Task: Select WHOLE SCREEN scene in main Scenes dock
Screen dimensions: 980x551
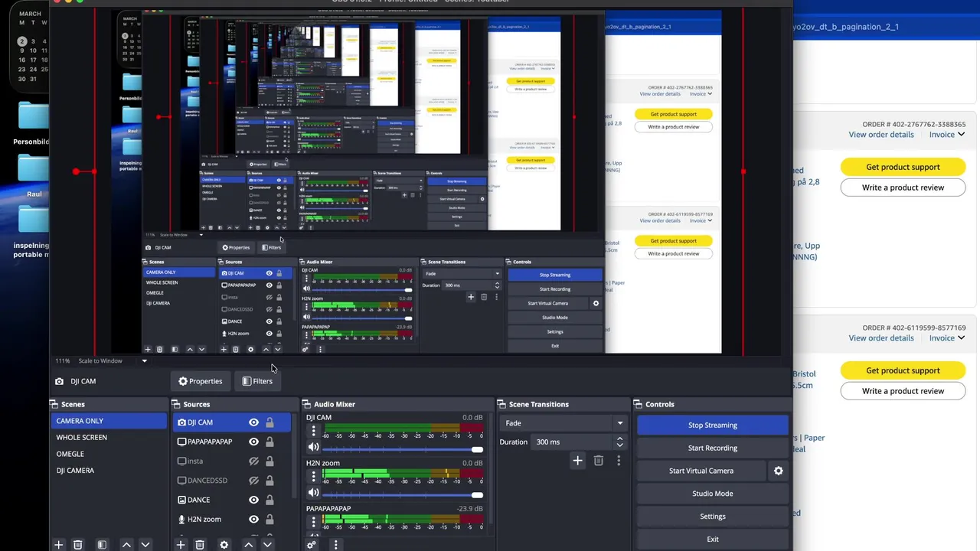Action: [x=109, y=438]
